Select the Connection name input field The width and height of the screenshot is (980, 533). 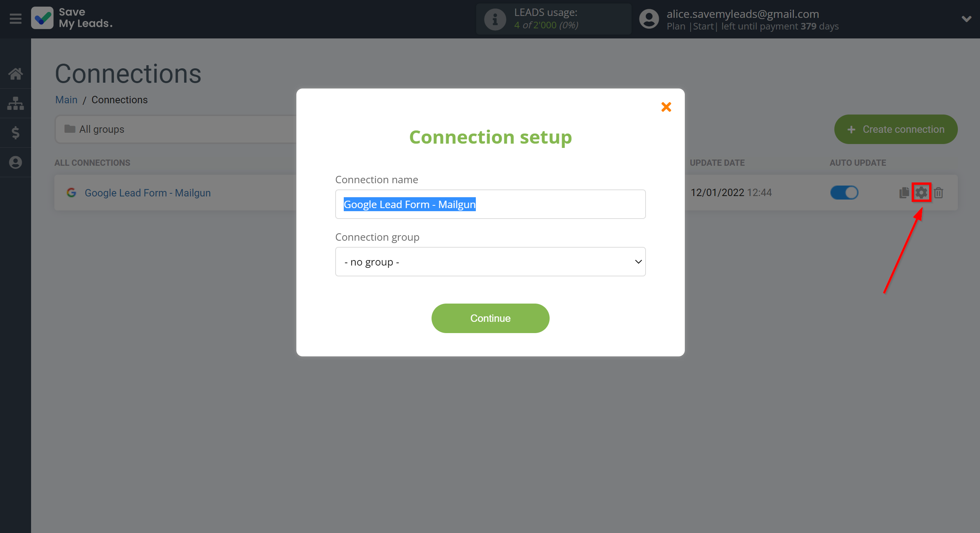click(x=490, y=204)
